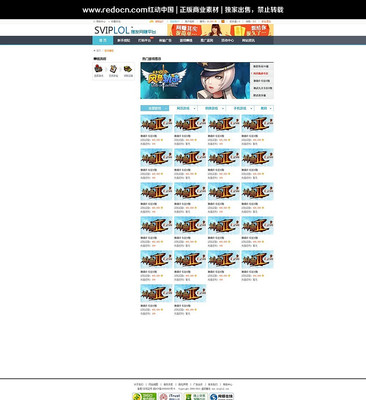Open the scroll document icon in sidebar
This screenshot has height=400, width=366.
[x=113, y=69]
